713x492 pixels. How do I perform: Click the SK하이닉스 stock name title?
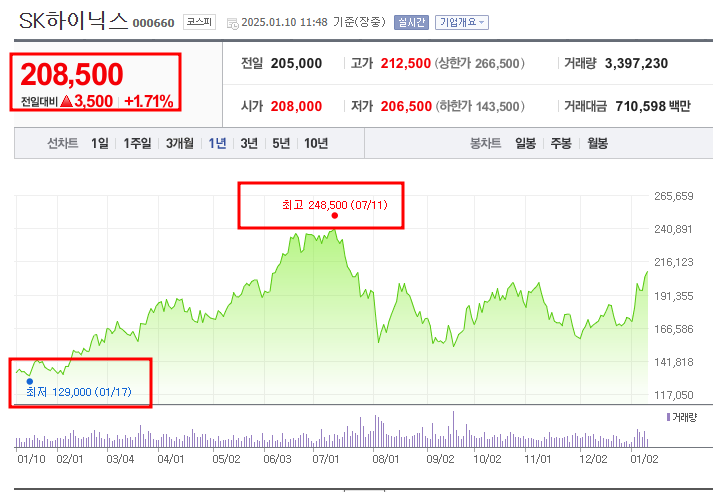point(74,21)
